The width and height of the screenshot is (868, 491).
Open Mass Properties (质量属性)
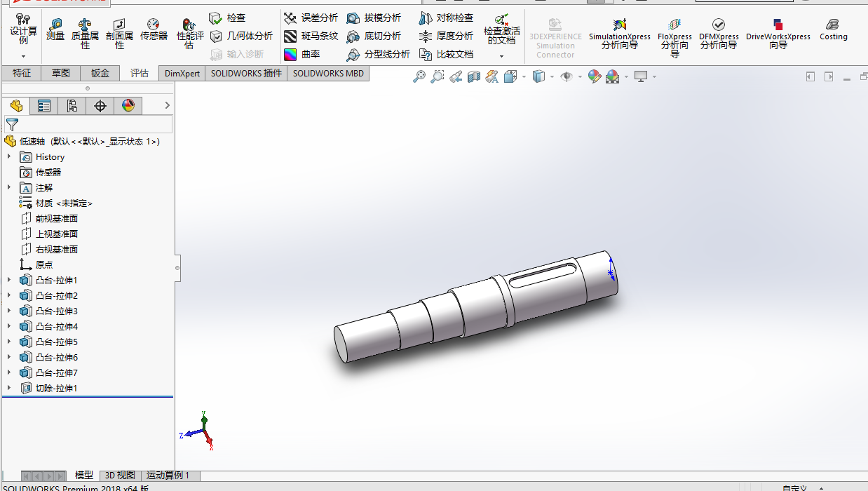tap(85, 34)
